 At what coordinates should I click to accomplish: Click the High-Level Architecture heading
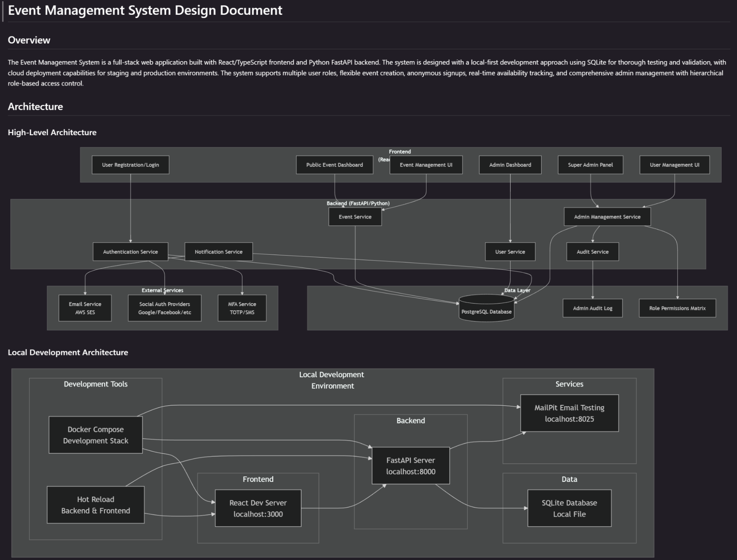coord(52,132)
